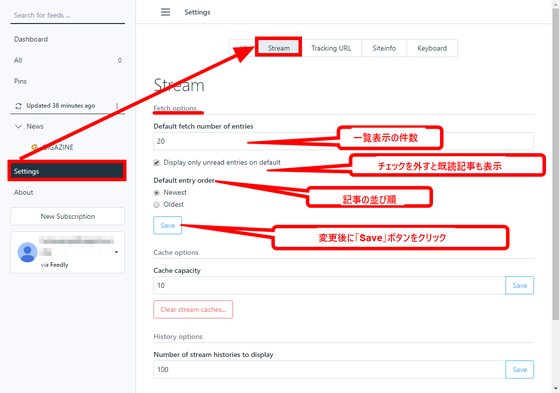Screen dimensions: 560x393
Task: Open the vertical dots options menu
Action: point(117,106)
